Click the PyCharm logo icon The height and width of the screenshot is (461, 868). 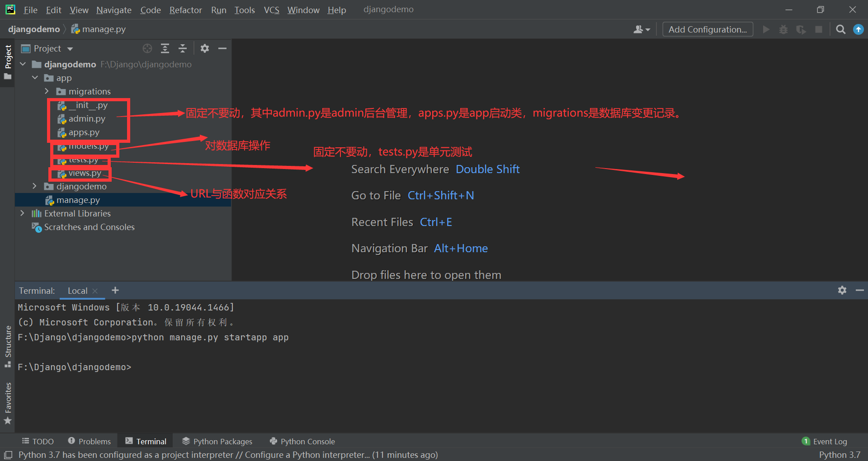click(x=10, y=9)
